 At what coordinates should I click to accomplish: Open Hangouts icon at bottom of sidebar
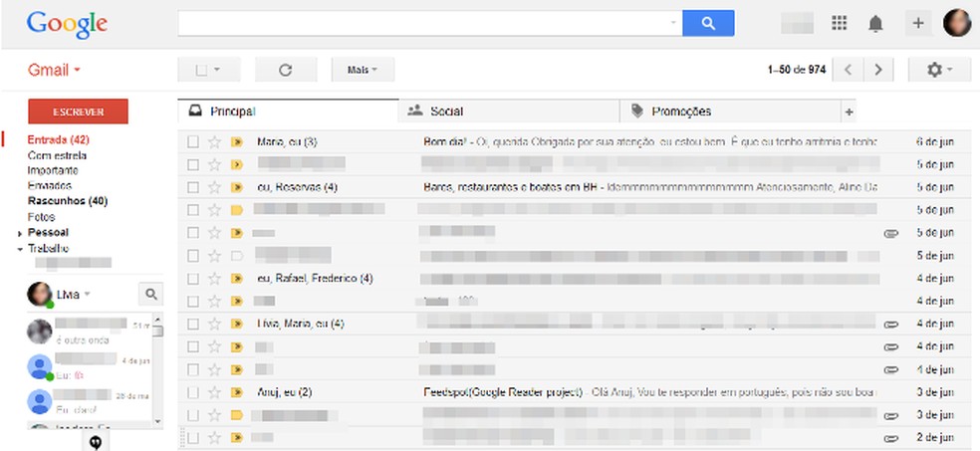(96, 442)
